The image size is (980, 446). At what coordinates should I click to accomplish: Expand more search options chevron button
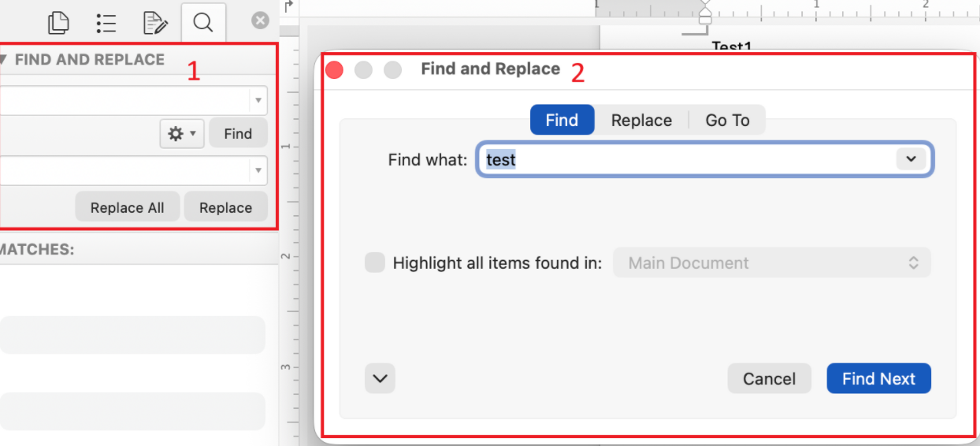click(x=380, y=378)
